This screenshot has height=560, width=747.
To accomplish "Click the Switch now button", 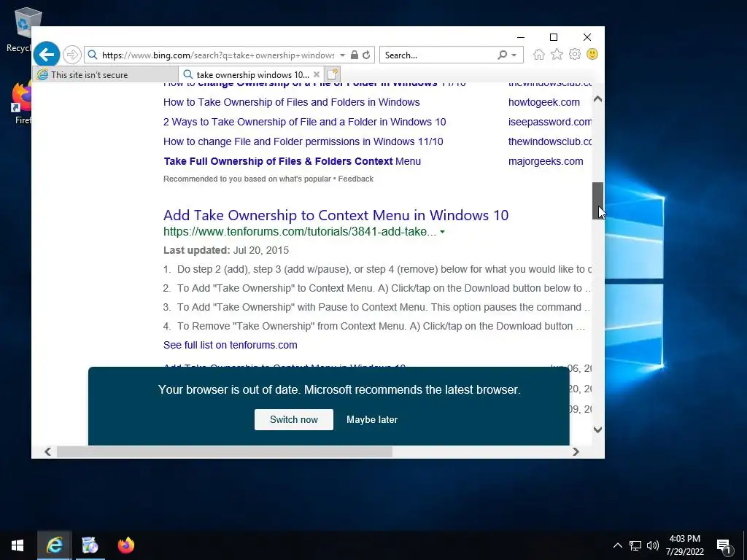I will point(294,419).
